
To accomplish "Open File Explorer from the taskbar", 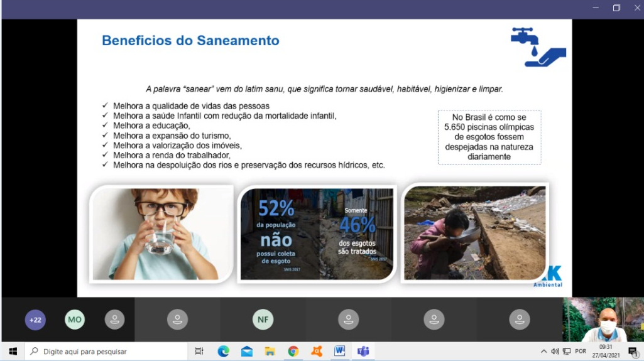I will click(x=270, y=352).
